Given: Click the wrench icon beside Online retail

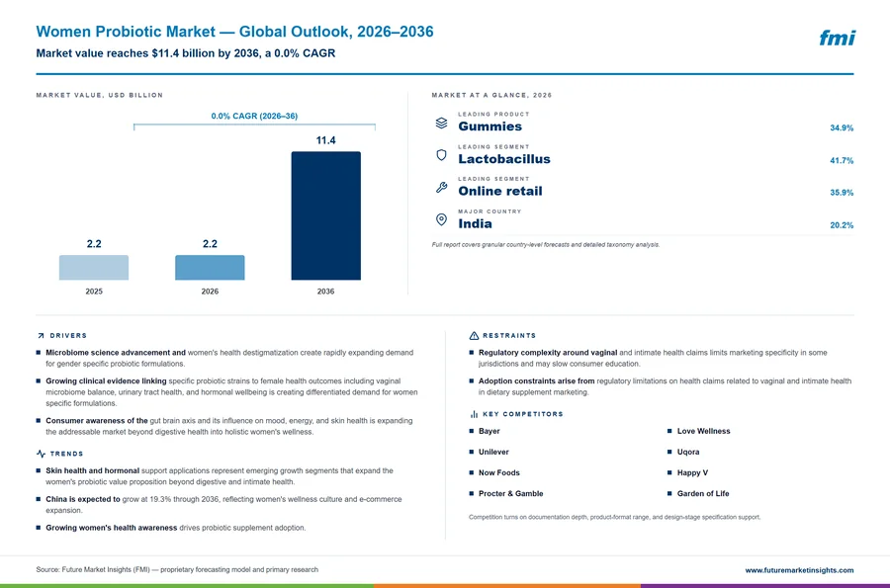Looking at the screenshot, I should 441,187.
